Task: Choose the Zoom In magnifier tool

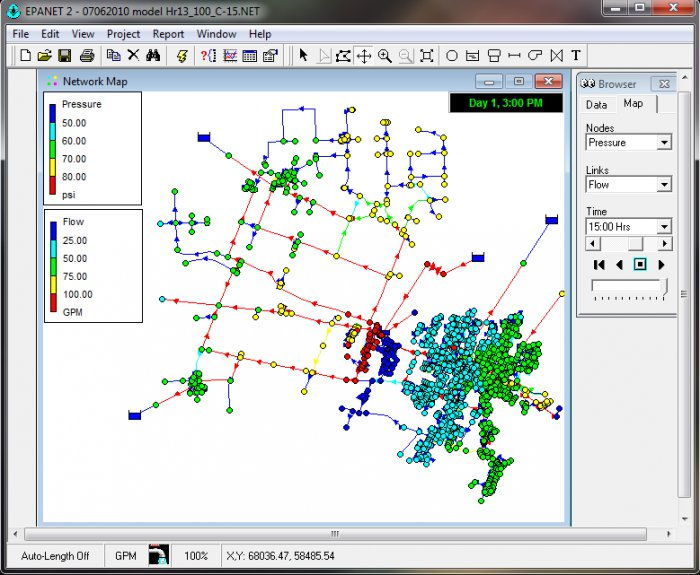Action: (385, 56)
